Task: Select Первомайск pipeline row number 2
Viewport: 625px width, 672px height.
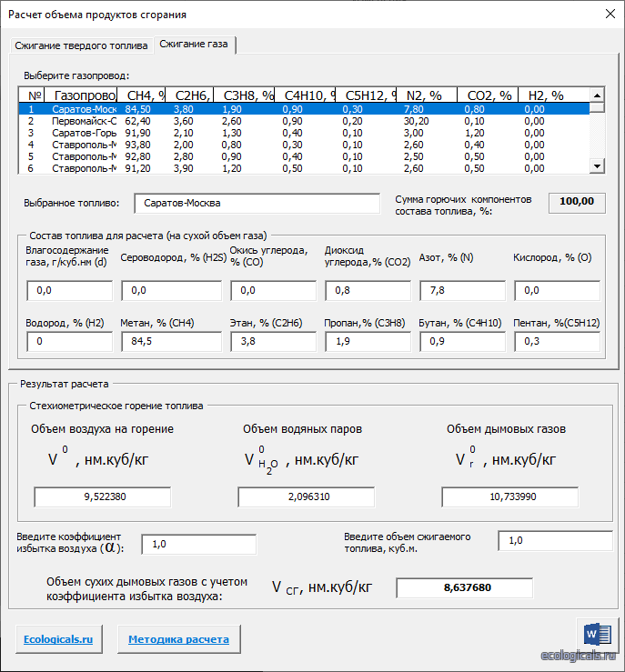Action: pos(304,121)
